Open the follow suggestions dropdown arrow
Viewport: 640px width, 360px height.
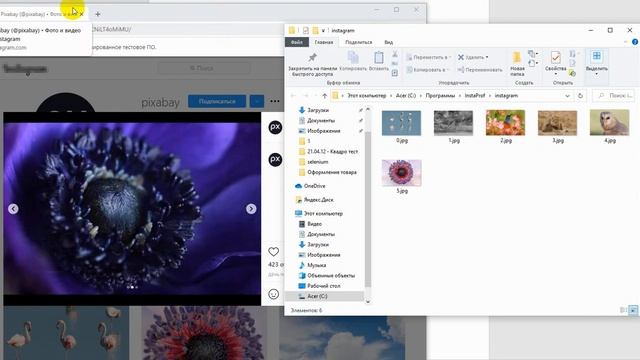(x=257, y=101)
